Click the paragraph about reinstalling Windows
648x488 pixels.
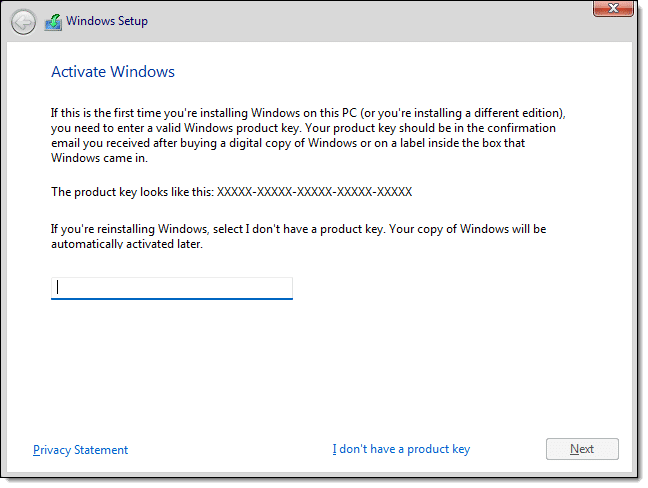click(x=298, y=236)
